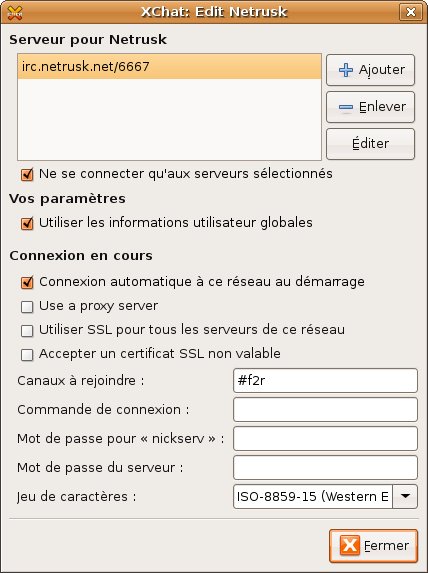Screen dimensions: 428x573
Task: Click the 'Mot de passe du serveur' field
Action: 325,467
